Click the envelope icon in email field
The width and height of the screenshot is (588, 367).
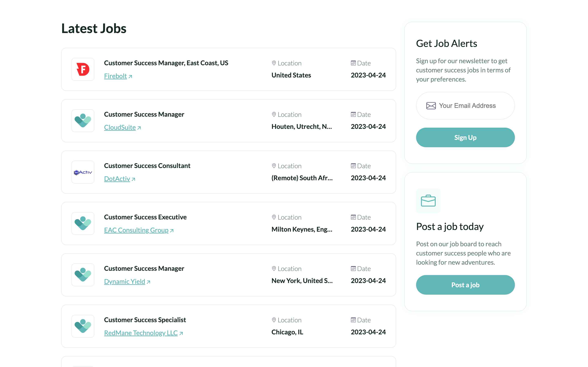[x=431, y=106]
